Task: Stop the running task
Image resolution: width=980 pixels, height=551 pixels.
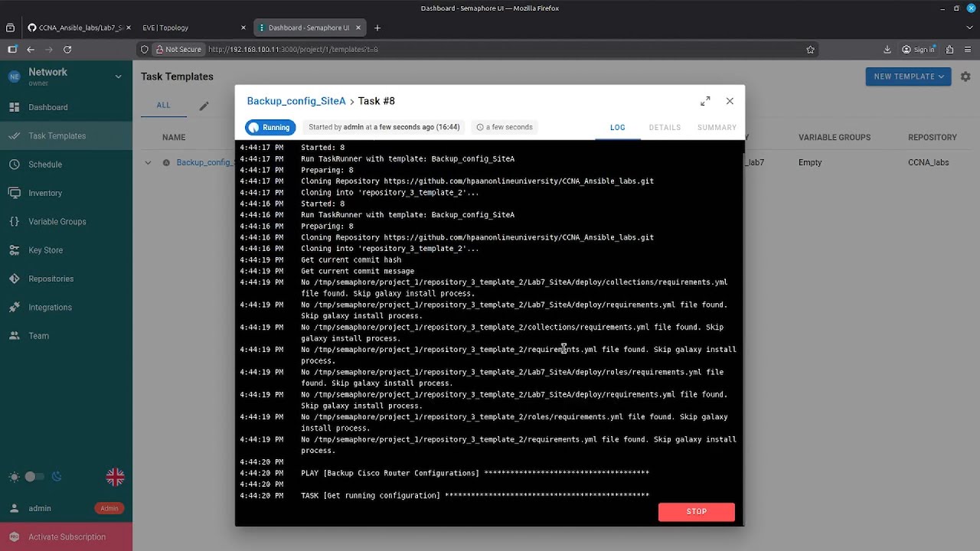Action: [x=696, y=512]
